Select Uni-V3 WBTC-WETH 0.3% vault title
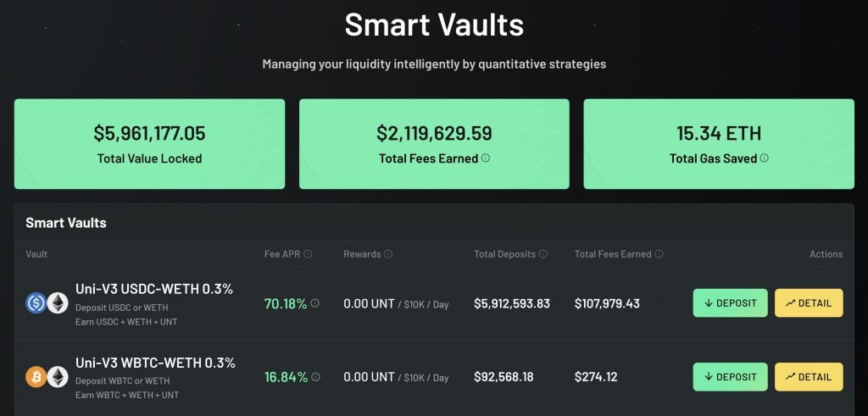Screen dimensions: 868x416 pyautogui.click(x=156, y=363)
